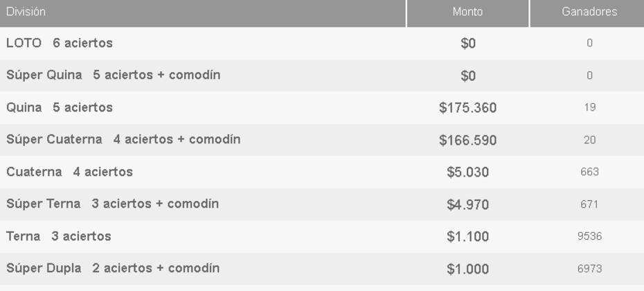Click the $1.100 Terna amount
Viewport: 644px width, 291px height.
[468, 237]
